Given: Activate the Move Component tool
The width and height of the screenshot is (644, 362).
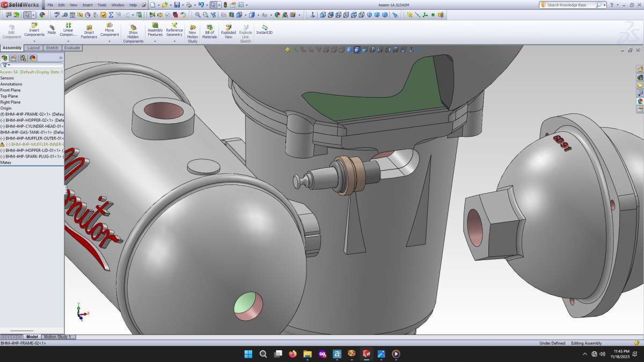Looking at the screenshot, I should [x=109, y=30].
